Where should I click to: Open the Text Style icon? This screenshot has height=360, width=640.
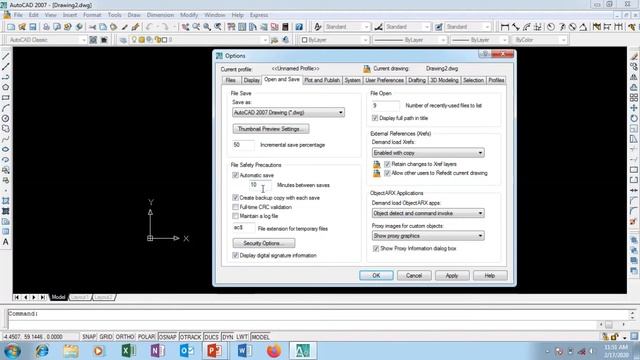pos(318,27)
